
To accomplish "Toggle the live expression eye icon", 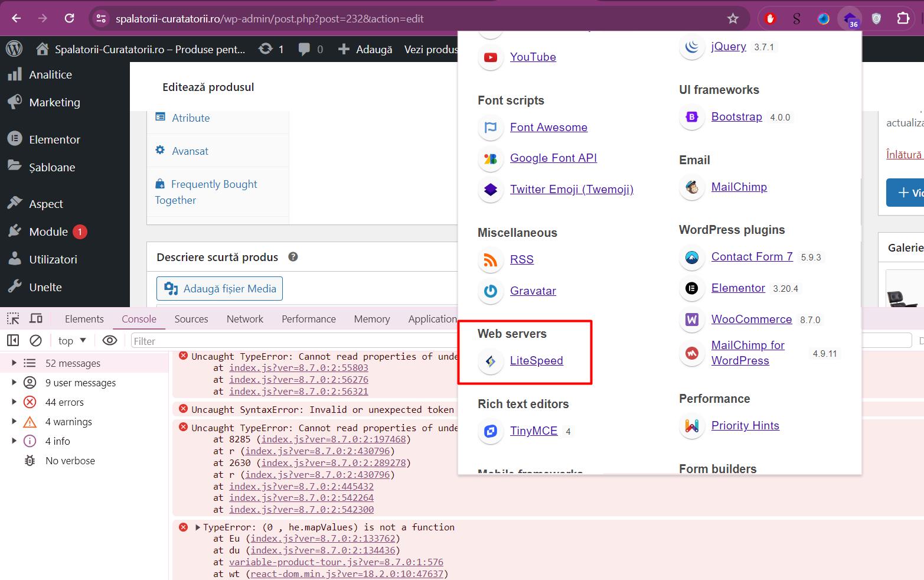I will (x=110, y=340).
